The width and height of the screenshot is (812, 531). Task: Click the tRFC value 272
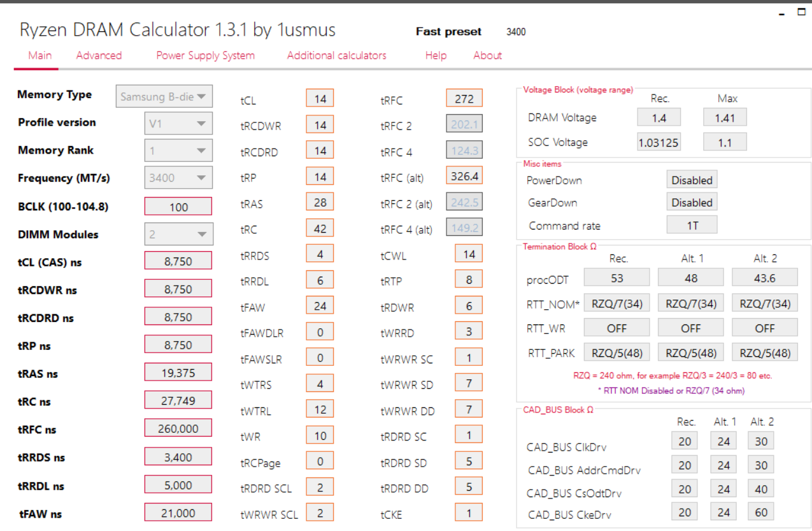[x=464, y=98]
